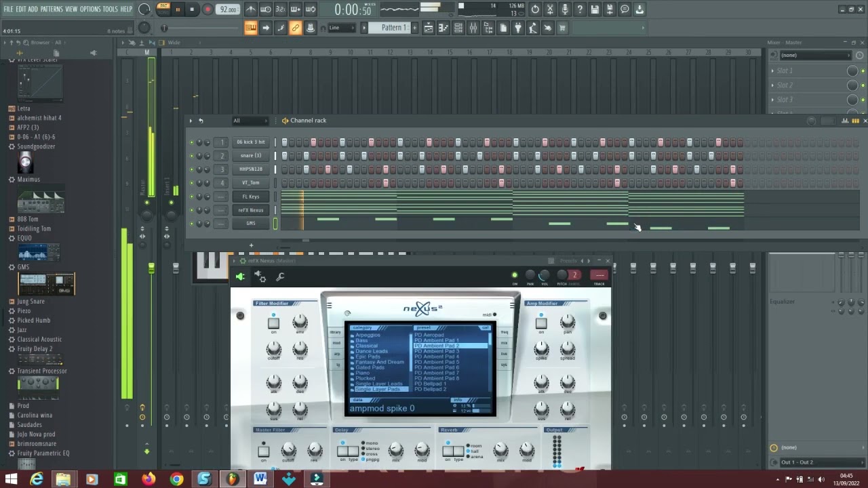This screenshot has width=868, height=488.
Task: Open the FILE menu
Action: (8, 9)
